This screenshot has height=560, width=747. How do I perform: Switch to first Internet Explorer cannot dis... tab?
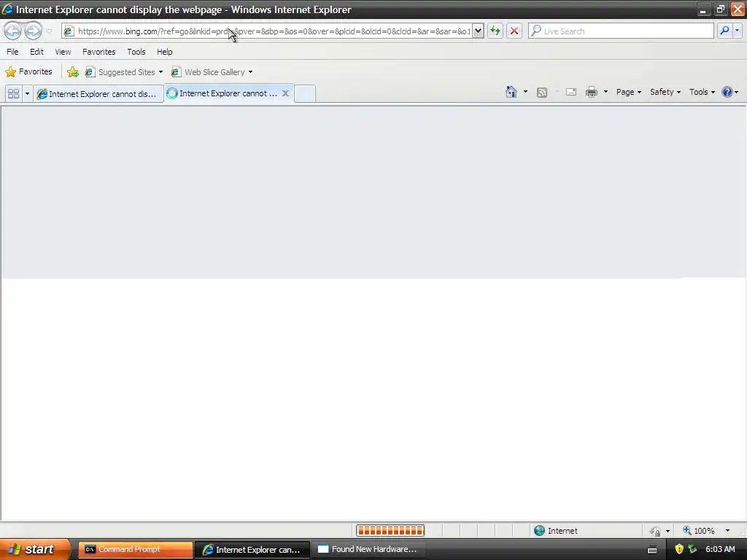[98, 94]
